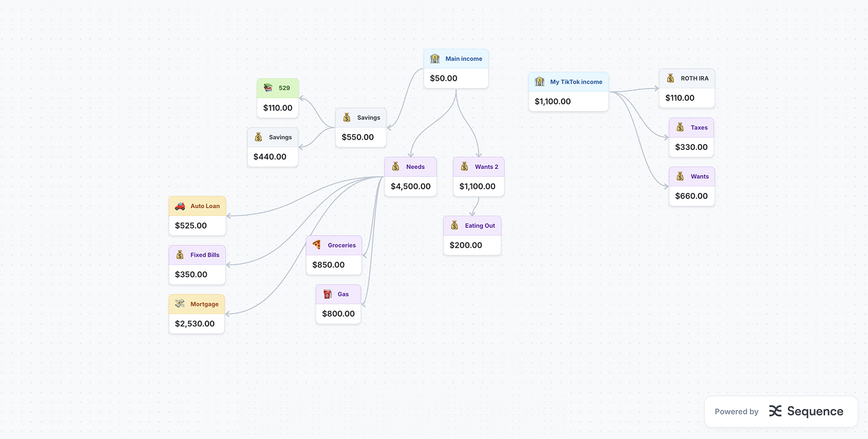868x439 pixels.
Task: Click the red car icon on Auto Loan
Action: 180,206
